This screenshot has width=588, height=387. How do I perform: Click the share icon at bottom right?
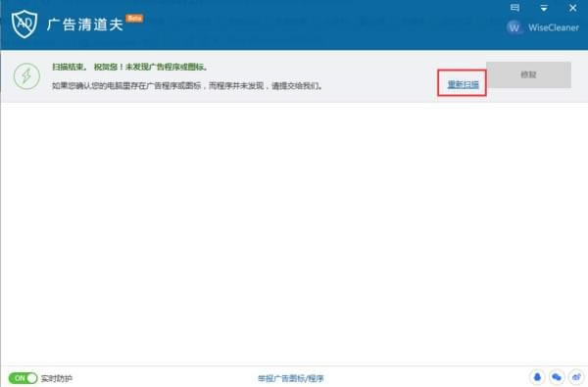[576, 377]
